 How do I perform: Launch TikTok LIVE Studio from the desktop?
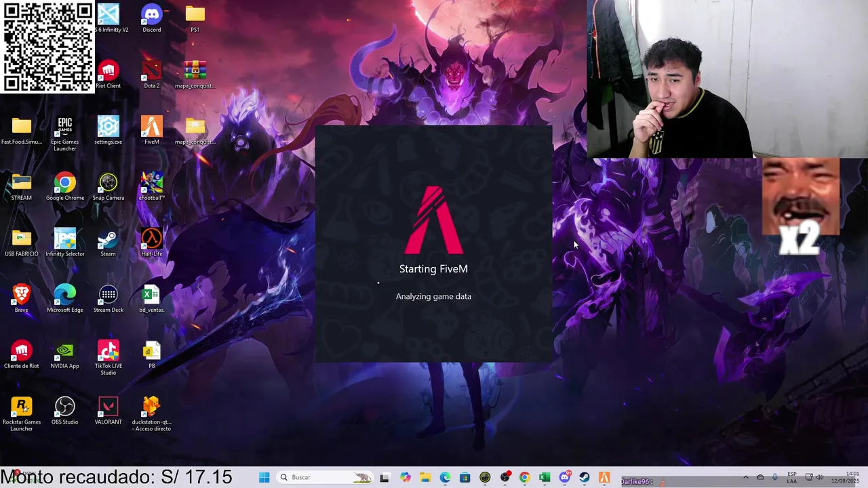pos(108,357)
